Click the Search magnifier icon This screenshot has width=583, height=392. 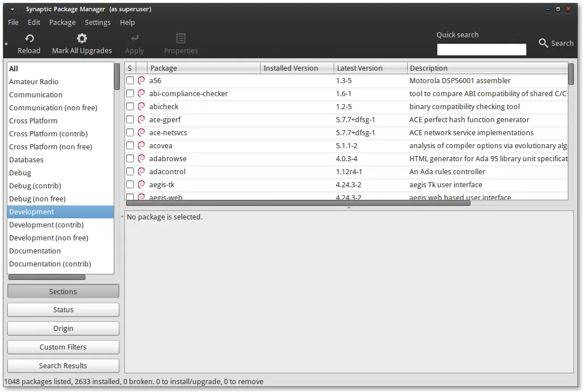point(543,43)
